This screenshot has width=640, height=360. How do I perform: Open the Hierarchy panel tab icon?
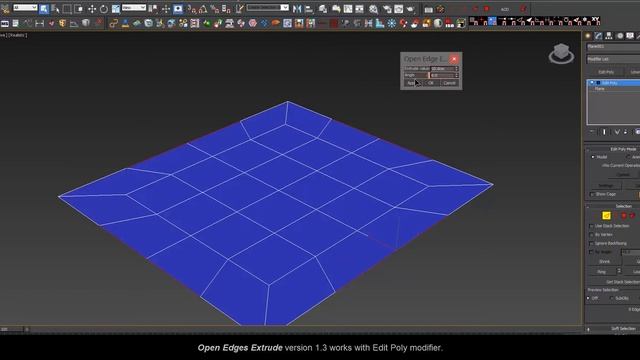pyautogui.click(x=609, y=36)
